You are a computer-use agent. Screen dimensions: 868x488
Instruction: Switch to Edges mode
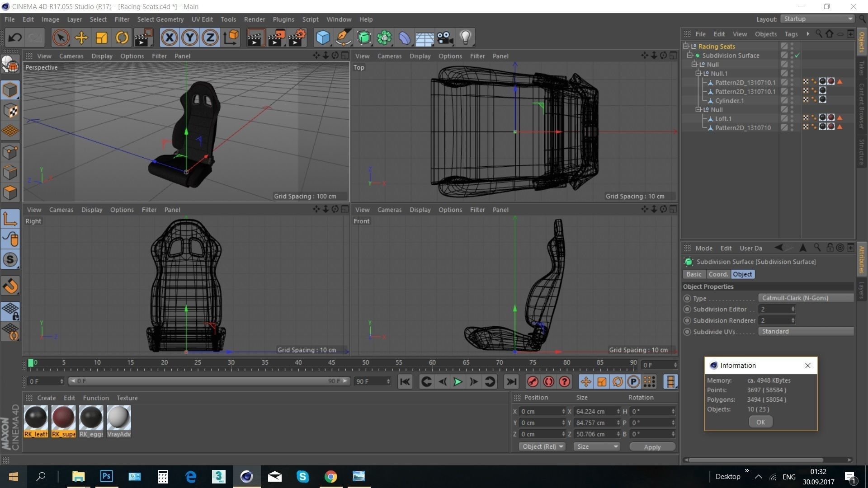(10, 172)
